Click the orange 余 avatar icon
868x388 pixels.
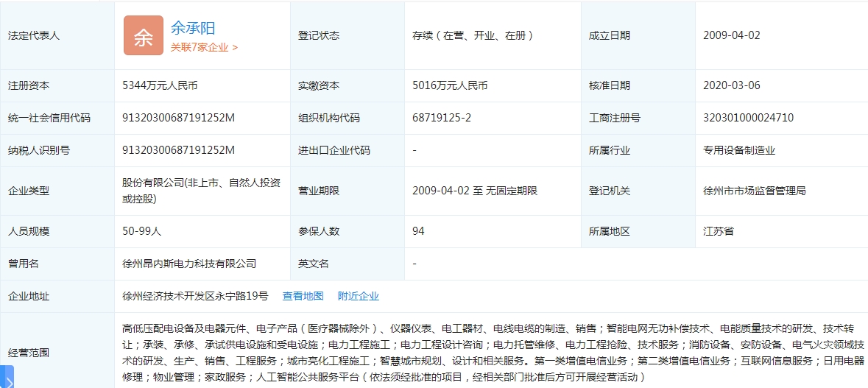(143, 35)
